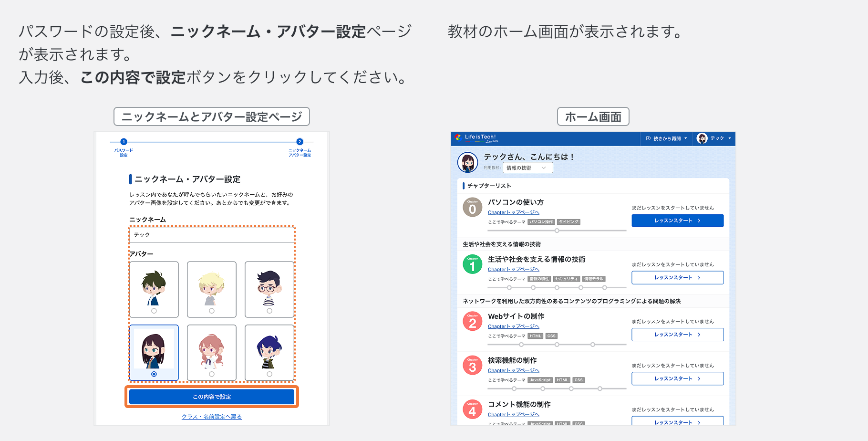Open Chapterトップページへ for パソコンの使い方
The image size is (868, 441).
click(513, 212)
